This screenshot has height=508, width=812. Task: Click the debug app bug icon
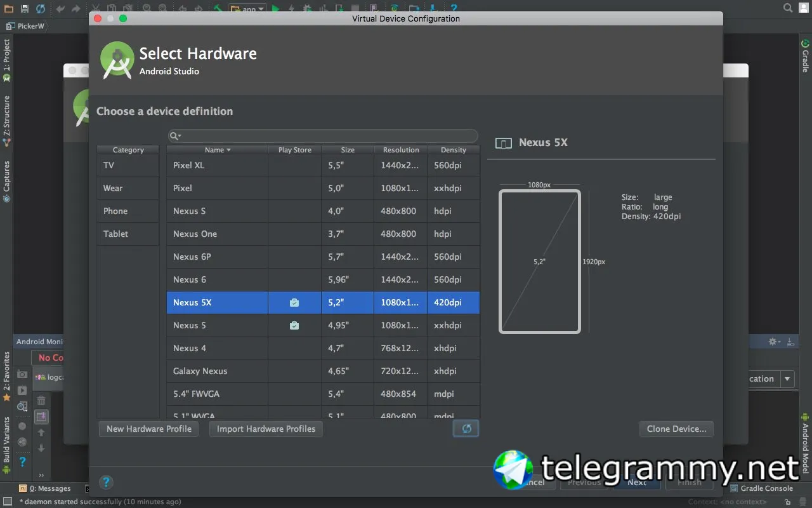pyautogui.click(x=308, y=9)
